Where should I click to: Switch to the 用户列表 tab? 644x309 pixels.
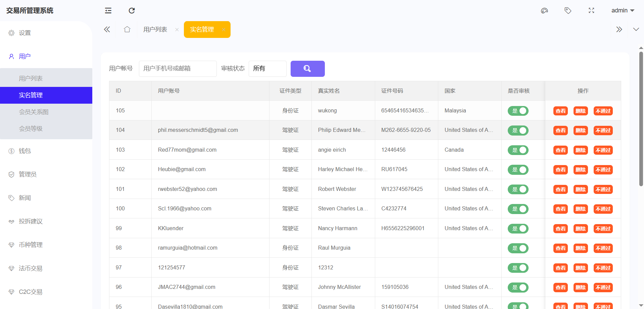coord(155,30)
